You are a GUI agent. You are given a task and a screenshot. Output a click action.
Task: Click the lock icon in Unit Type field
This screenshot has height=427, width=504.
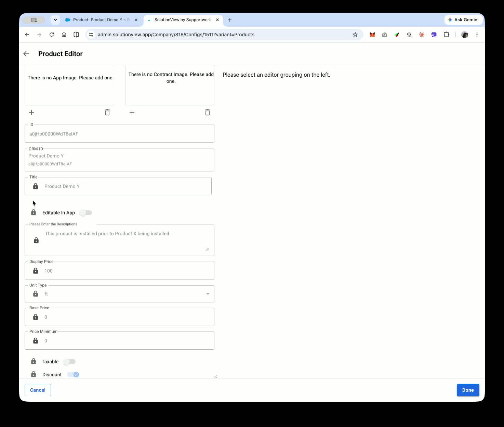tap(36, 294)
